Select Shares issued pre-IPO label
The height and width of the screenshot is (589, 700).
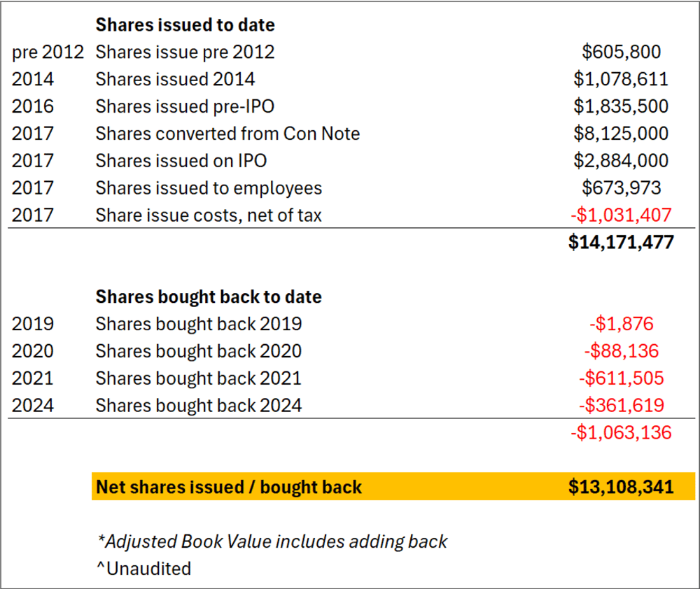click(x=185, y=106)
